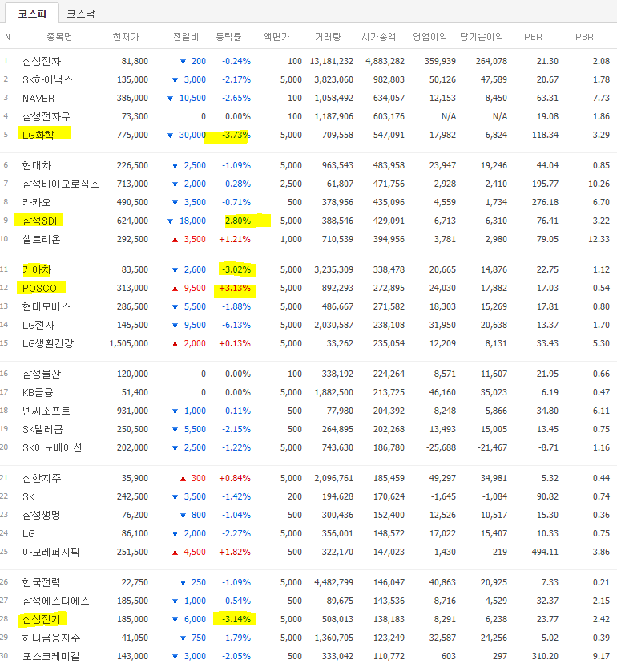Select 한국전력 volume 4,482,799
This screenshot has height=672, width=617.
click(333, 582)
